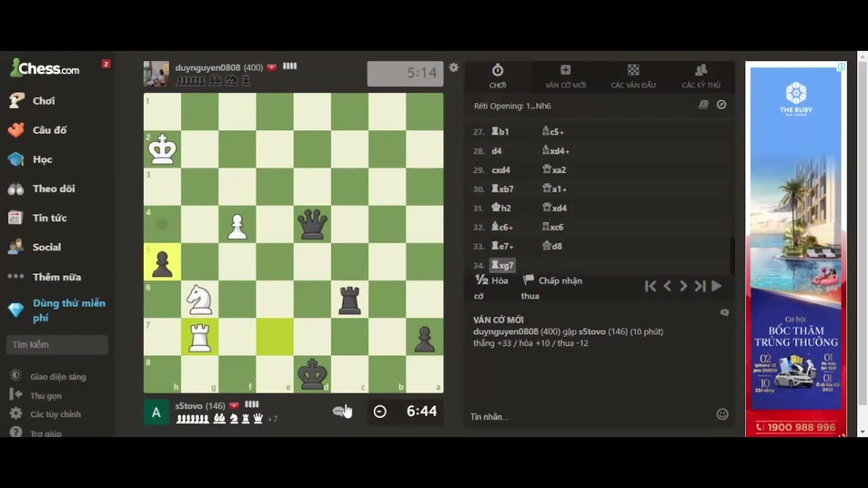Select move 33 Kd8

coord(552,246)
